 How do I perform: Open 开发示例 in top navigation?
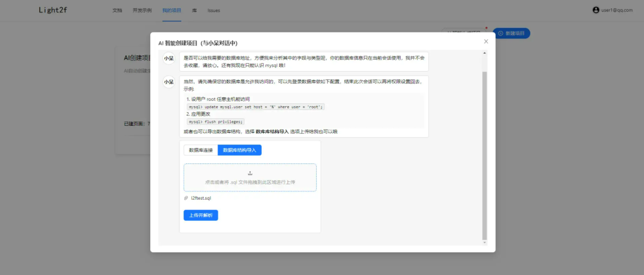[142, 10]
